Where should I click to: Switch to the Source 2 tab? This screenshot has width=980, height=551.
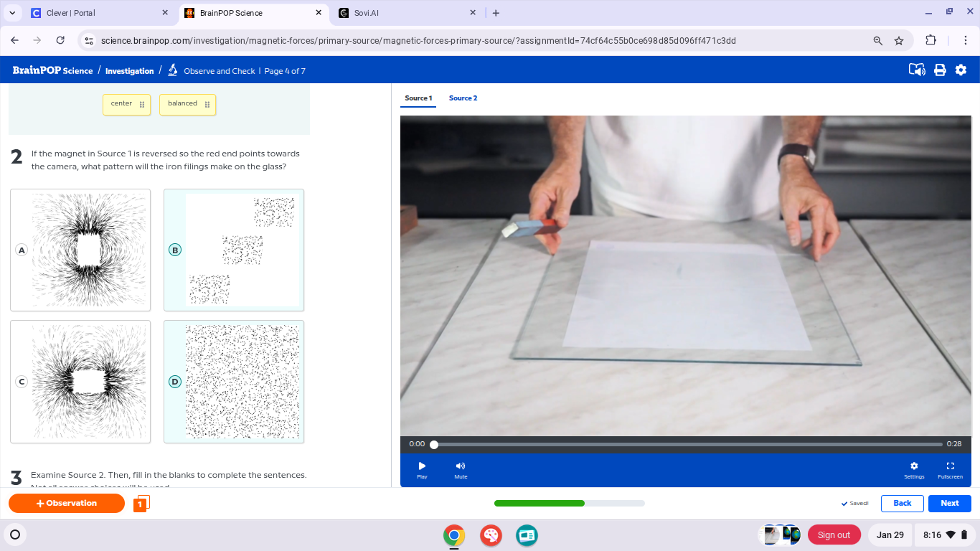[x=463, y=98]
